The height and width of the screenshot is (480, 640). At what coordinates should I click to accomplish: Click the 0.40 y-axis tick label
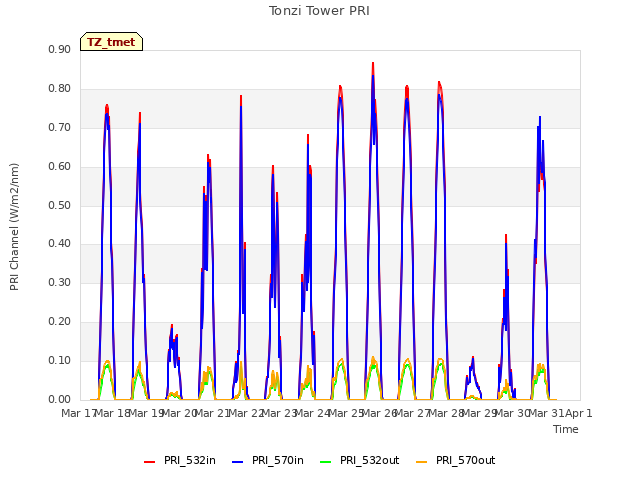(60, 244)
